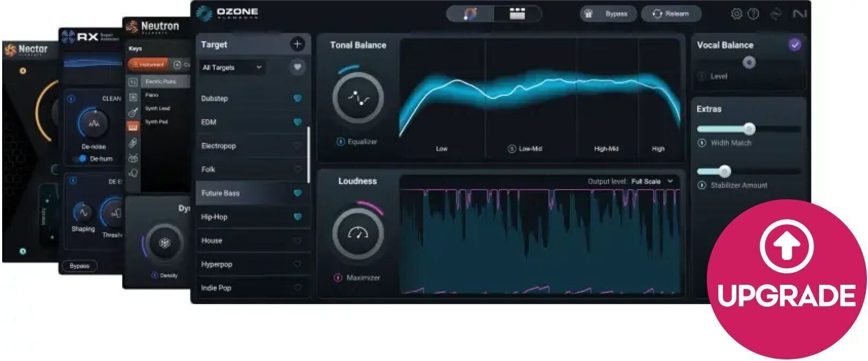Click the iZotope logo icon in Ozone header
868x361 pixels.
(x=776, y=14)
